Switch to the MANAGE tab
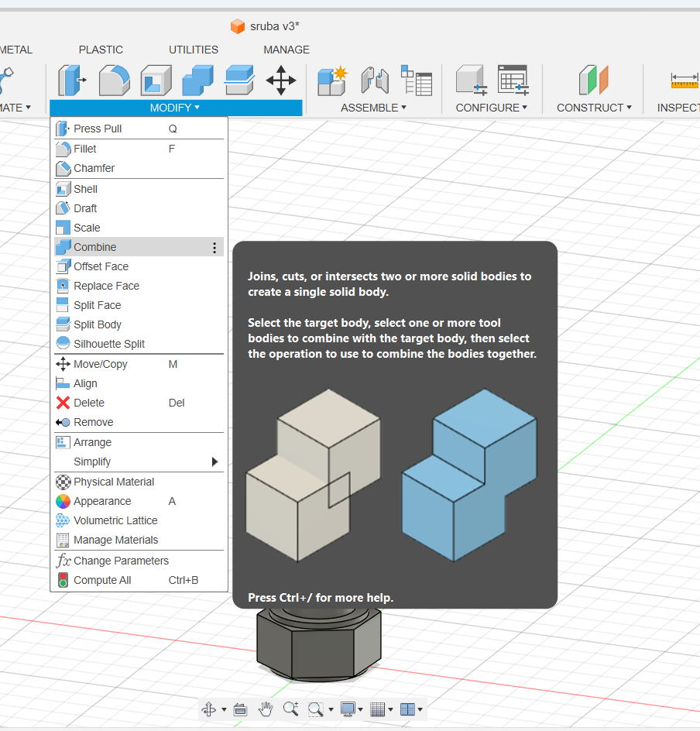Image resolution: width=700 pixels, height=731 pixels. click(287, 50)
